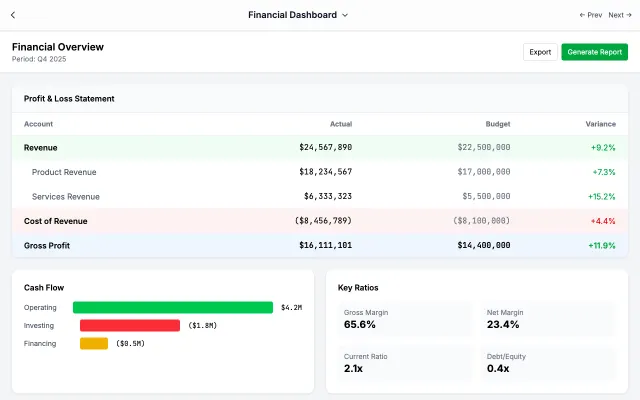Click Gross Profit variance +11.9%
640x400 pixels.
[x=602, y=246]
